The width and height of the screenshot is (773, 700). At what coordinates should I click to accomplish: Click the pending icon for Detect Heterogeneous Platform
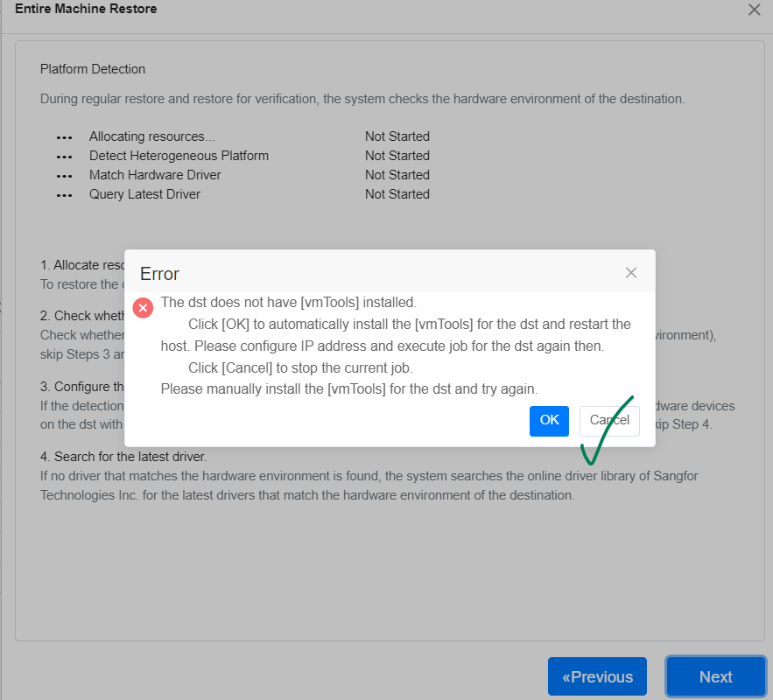point(64,156)
